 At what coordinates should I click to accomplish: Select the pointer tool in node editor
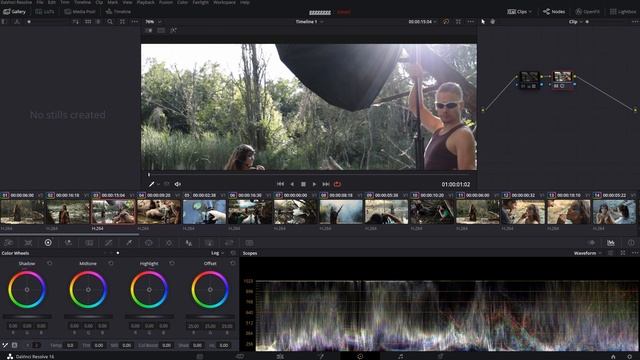[x=483, y=22]
